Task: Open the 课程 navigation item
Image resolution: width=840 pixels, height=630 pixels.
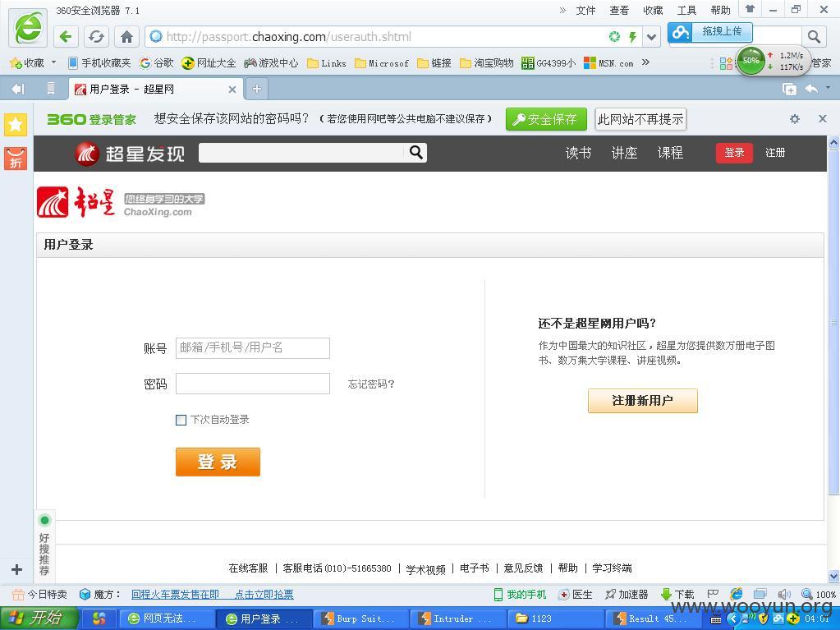Action: pyautogui.click(x=670, y=154)
